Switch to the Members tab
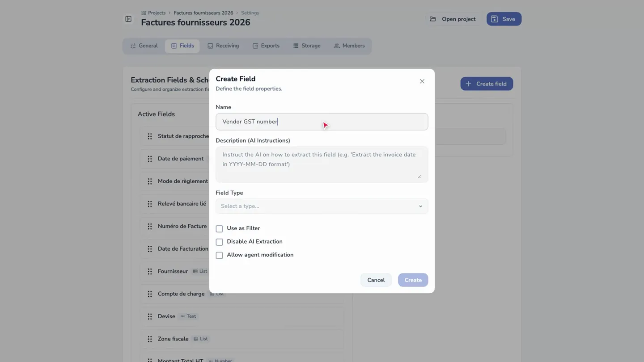 349,46
